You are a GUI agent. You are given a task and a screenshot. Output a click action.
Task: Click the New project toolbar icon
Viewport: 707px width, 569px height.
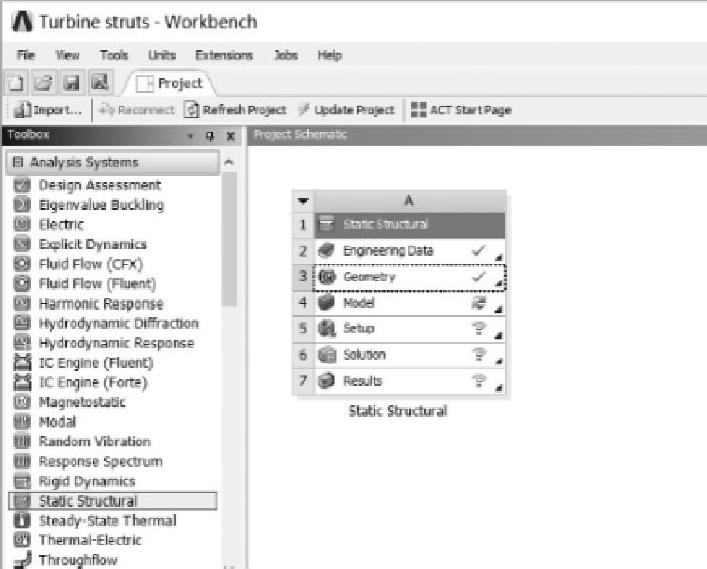[x=16, y=83]
